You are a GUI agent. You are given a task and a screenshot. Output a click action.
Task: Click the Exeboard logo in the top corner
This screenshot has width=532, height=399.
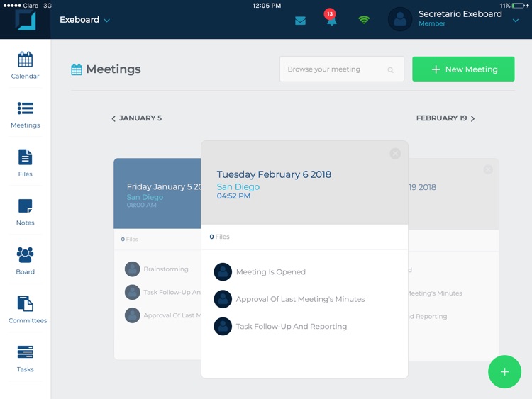pyautogui.click(x=25, y=20)
